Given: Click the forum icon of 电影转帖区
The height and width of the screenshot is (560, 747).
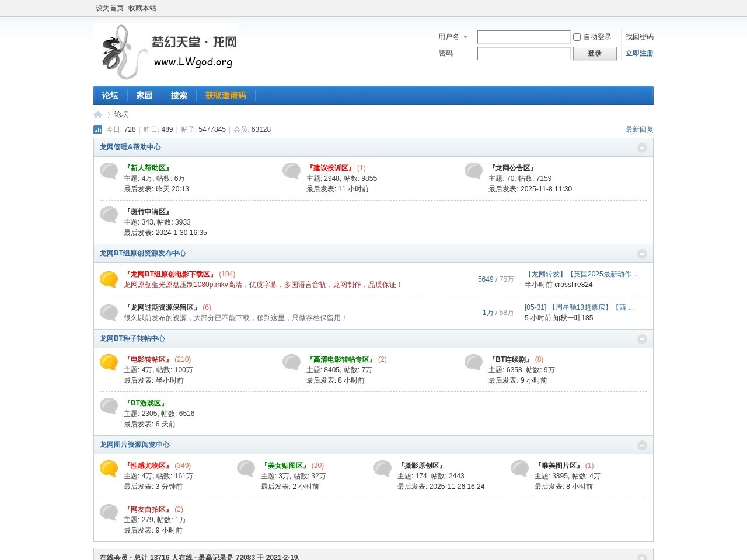Looking at the screenshot, I should click(109, 362).
